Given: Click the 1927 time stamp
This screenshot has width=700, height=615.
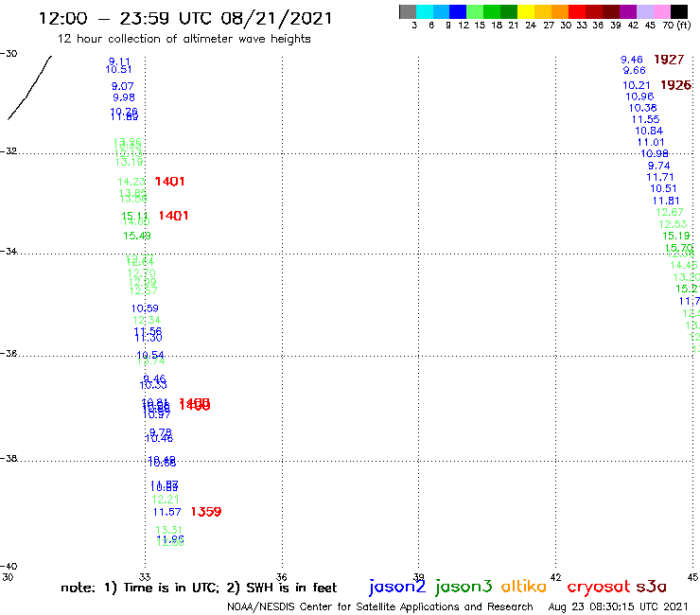Looking at the screenshot, I should coord(669,60).
